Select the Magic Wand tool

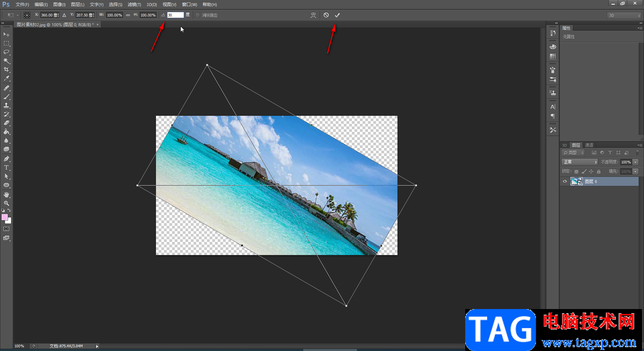[6, 61]
